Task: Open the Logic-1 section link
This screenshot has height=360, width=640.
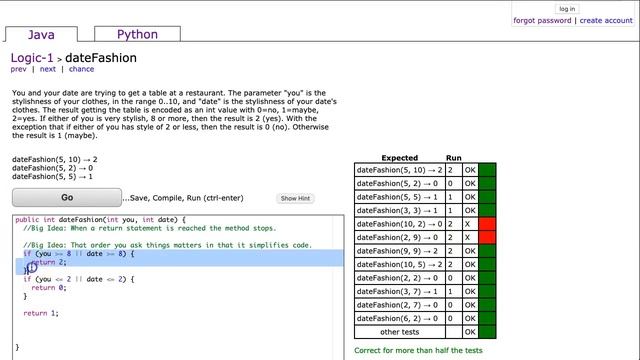Action: (32, 58)
